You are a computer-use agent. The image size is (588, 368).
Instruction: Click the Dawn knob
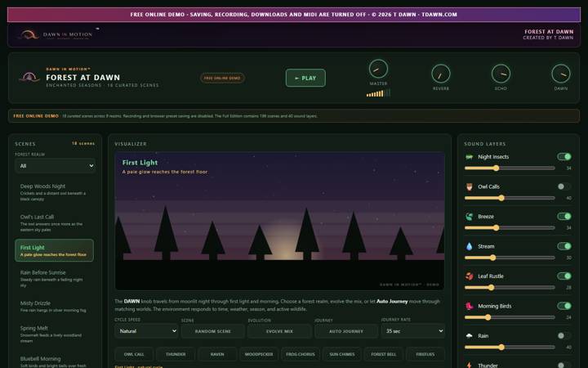pos(560,74)
